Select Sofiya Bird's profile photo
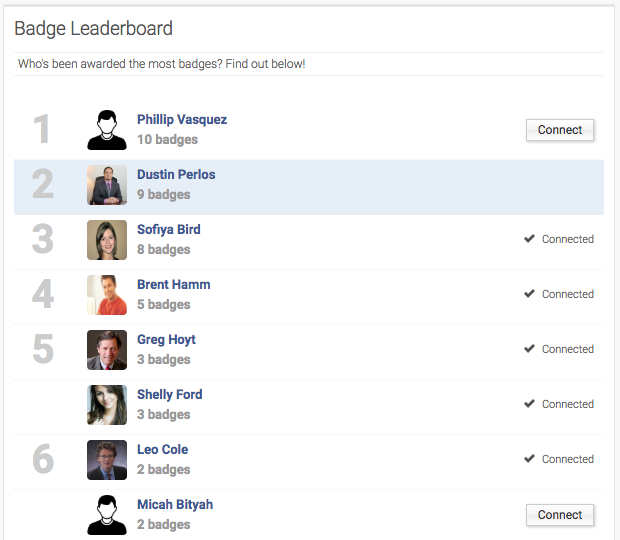This screenshot has height=540, width=620. 107,240
